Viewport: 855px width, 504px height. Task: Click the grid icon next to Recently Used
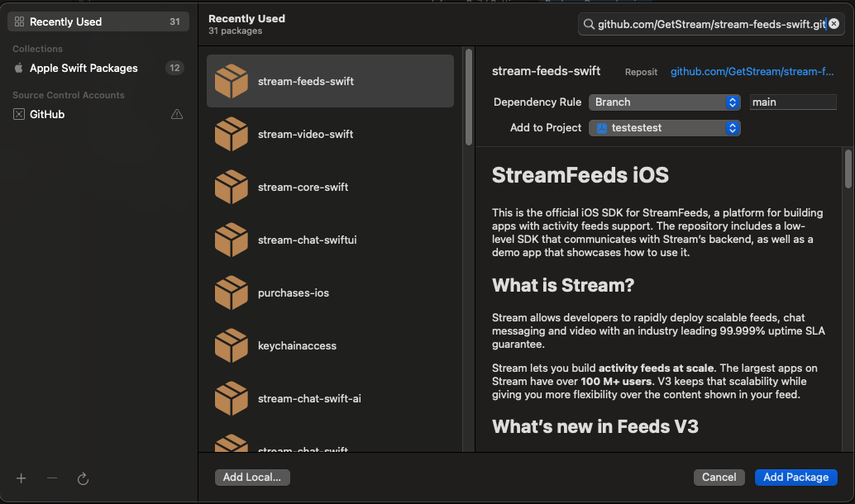(19, 21)
